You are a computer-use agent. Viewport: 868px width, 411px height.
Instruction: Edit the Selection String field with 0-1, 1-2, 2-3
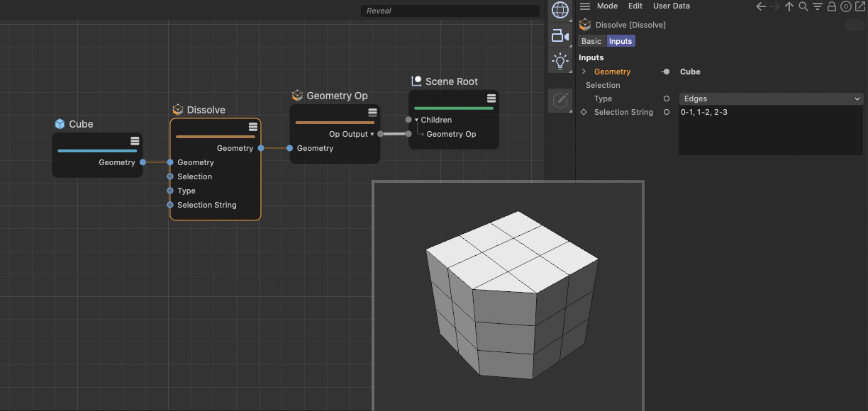(x=771, y=130)
